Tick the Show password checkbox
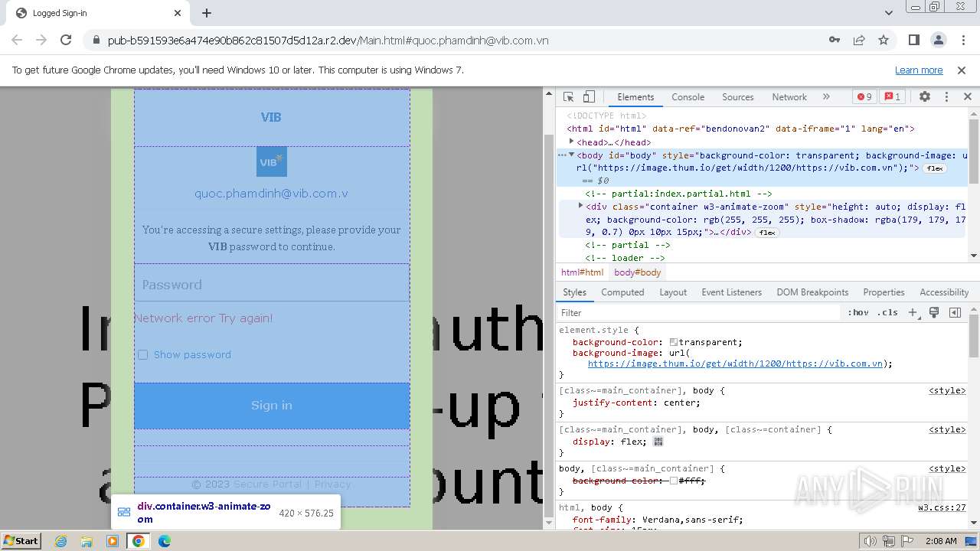 click(142, 354)
